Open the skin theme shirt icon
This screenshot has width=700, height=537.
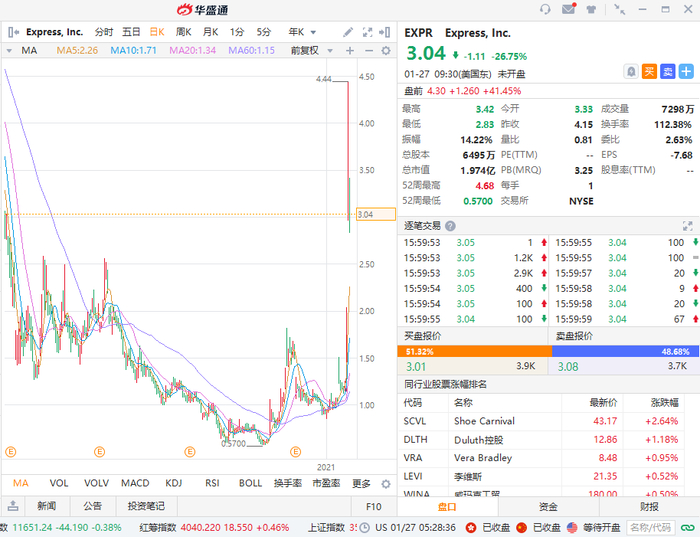coord(591,9)
